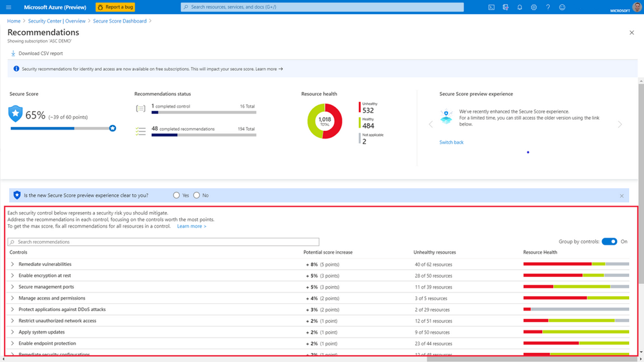Click the Download CSV report icon

tap(13, 53)
